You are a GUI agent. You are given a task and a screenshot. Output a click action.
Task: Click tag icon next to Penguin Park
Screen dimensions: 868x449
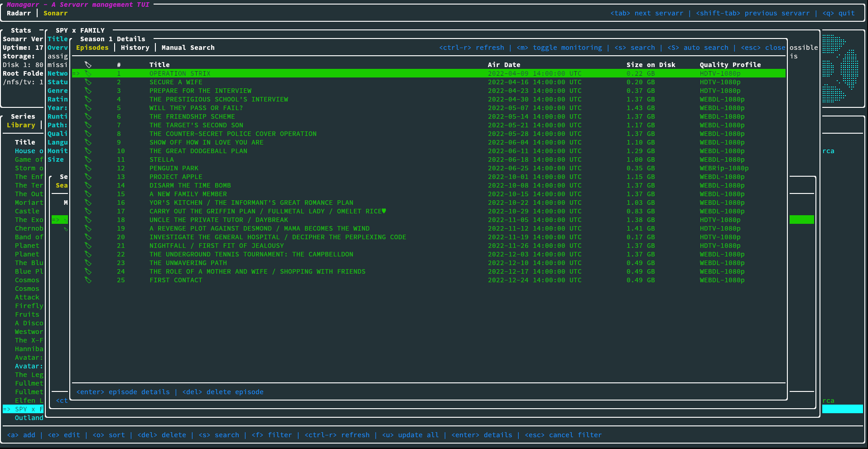click(x=88, y=168)
